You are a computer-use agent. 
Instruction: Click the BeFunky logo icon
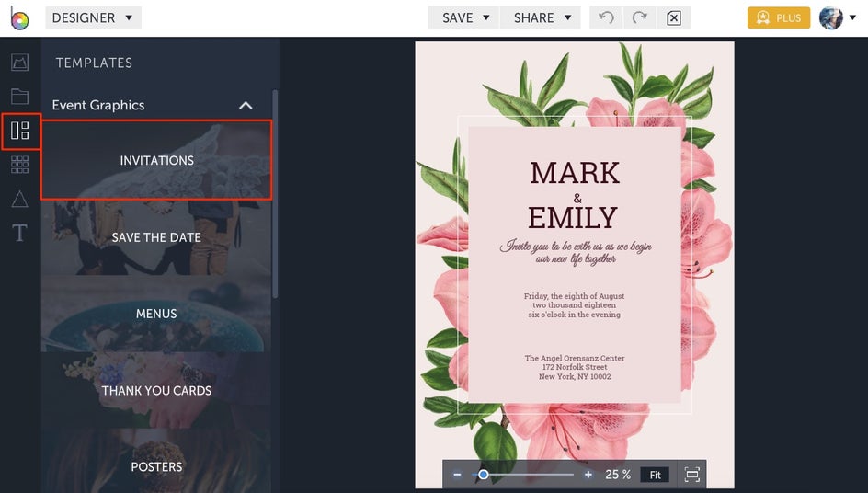tap(19, 18)
